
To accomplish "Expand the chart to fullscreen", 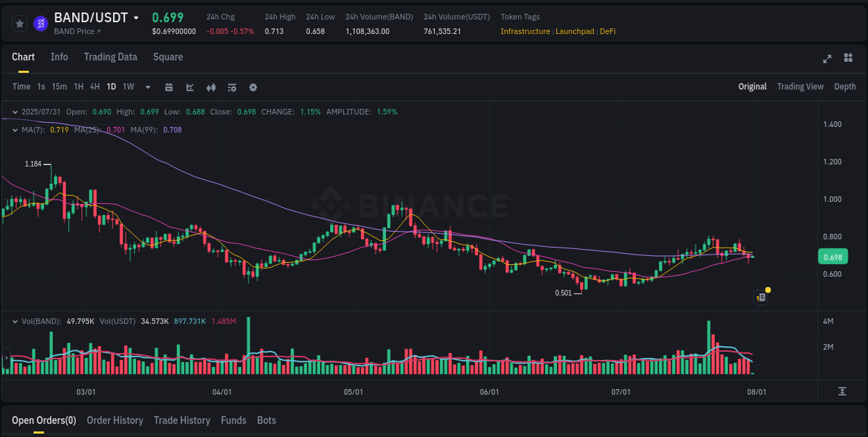I will coord(827,59).
